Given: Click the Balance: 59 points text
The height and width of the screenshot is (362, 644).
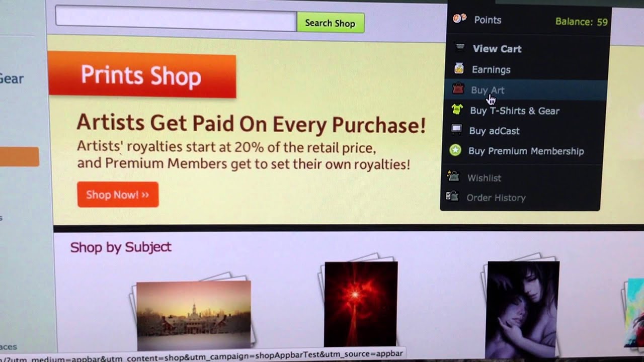Looking at the screenshot, I should [x=581, y=22].
